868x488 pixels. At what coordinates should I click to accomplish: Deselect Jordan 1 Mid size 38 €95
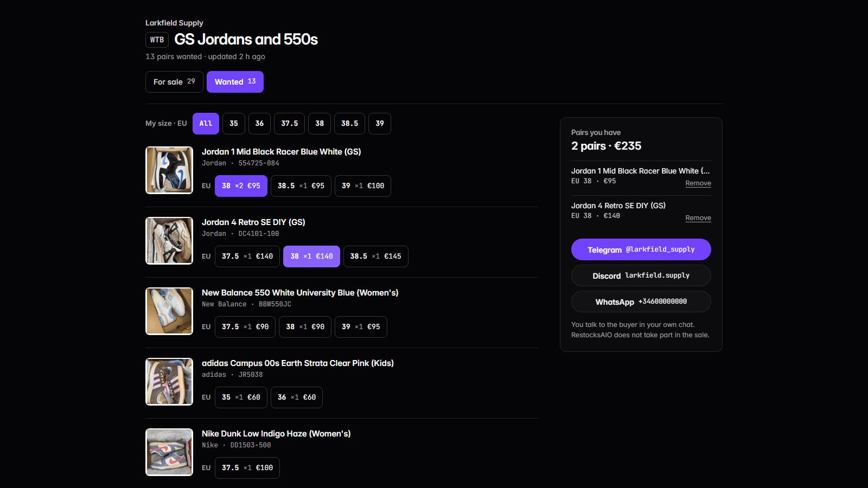[x=241, y=186]
